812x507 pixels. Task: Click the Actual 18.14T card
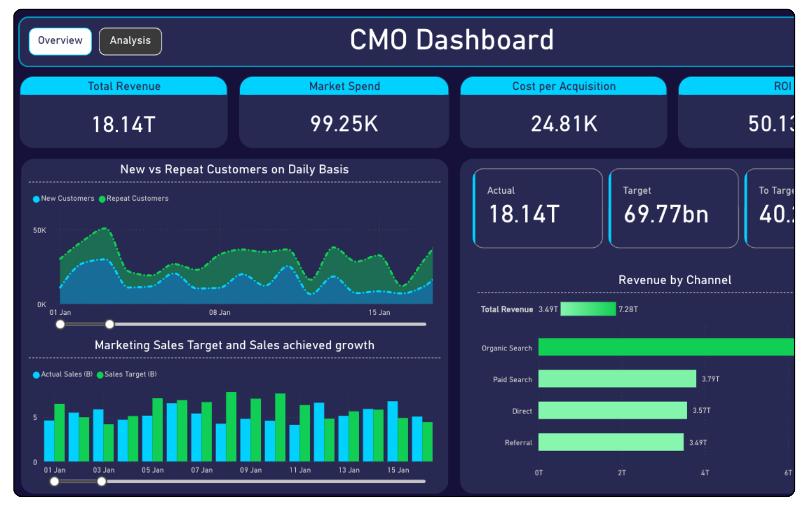click(x=538, y=208)
